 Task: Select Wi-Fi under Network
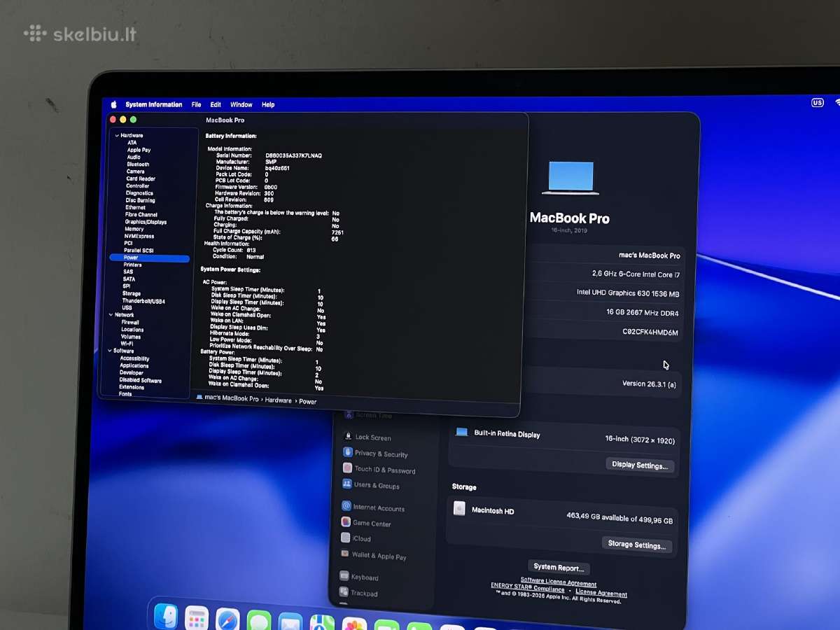click(x=127, y=344)
